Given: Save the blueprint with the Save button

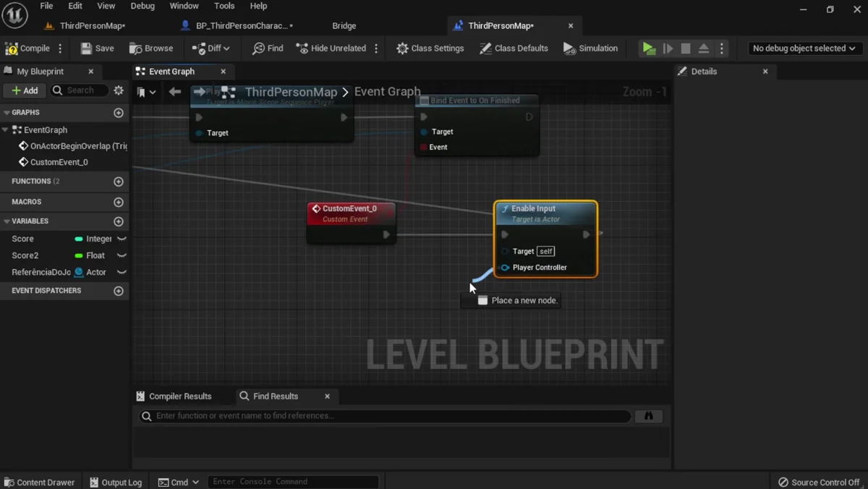Looking at the screenshot, I should pos(97,48).
